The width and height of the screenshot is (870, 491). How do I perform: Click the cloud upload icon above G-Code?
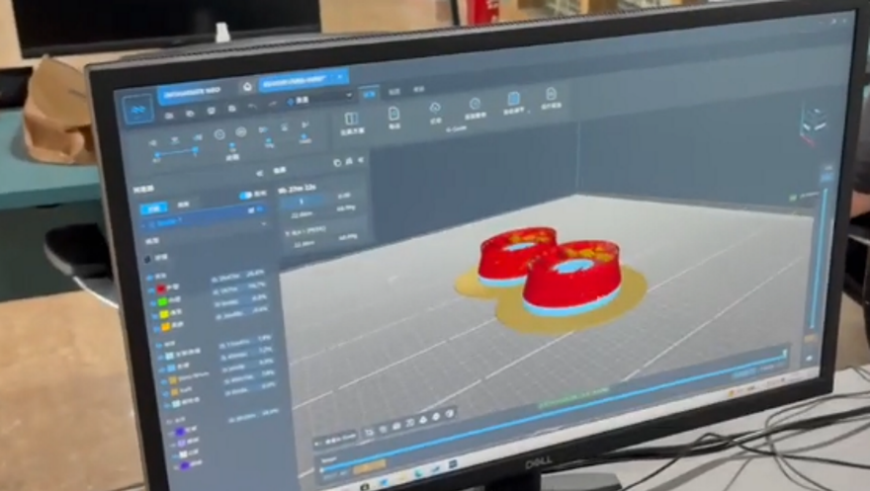pyautogui.click(x=435, y=108)
